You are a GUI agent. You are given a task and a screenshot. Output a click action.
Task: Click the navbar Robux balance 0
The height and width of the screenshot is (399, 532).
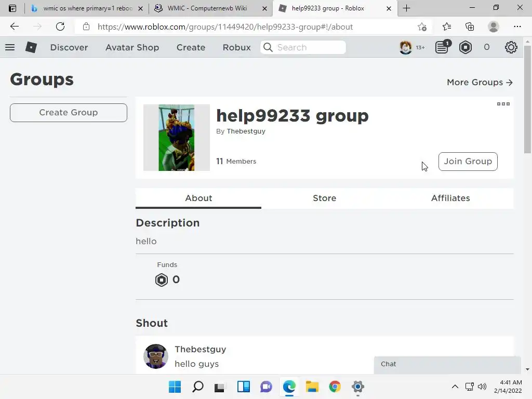pos(486,47)
